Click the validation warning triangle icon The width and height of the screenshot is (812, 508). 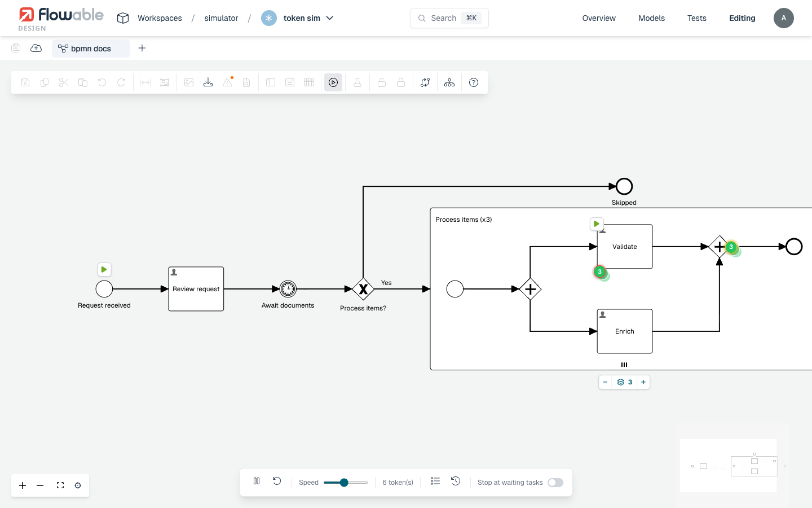(227, 82)
